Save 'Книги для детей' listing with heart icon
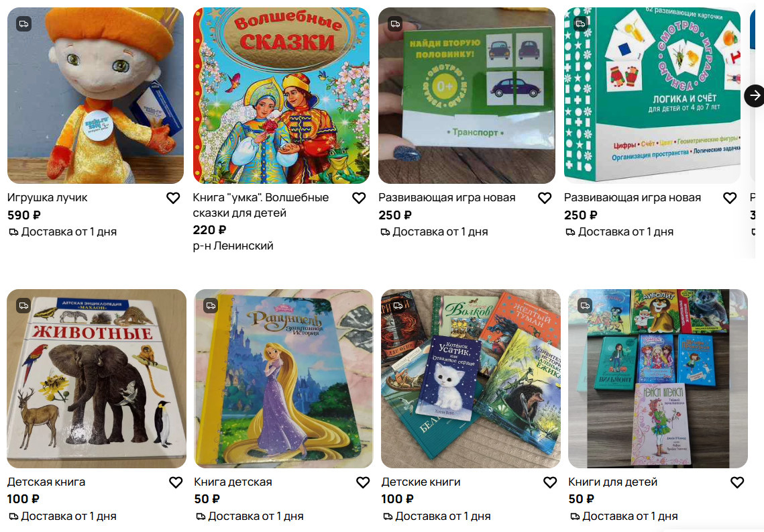This screenshot has width=764, height=532. pos(736,482)
